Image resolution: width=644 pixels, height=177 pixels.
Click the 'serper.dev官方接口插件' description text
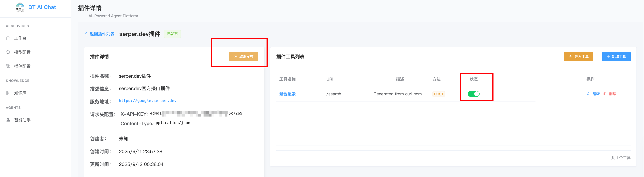coord(144,88)
